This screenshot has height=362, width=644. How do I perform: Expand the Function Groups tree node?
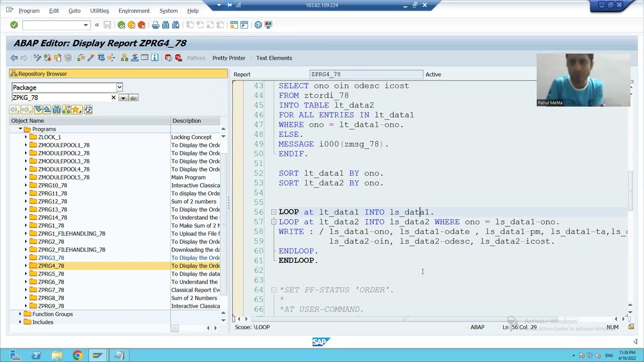tap(20, 314)
